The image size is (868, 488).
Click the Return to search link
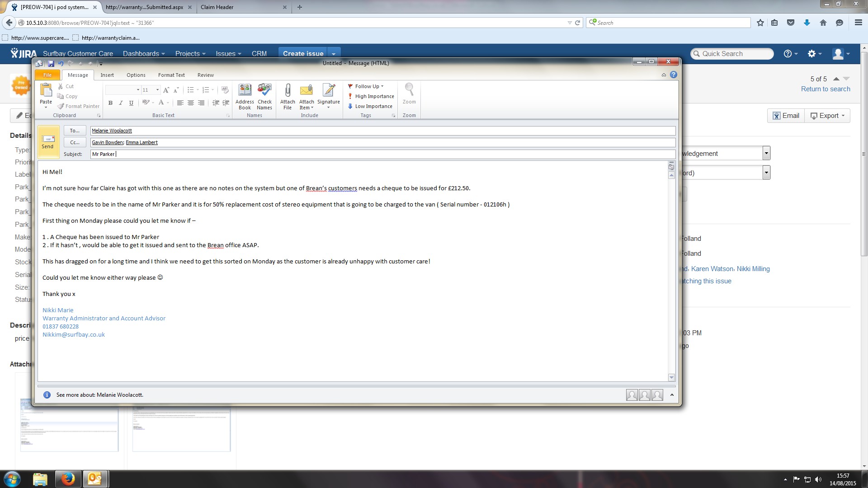click(x=826, y=89)
